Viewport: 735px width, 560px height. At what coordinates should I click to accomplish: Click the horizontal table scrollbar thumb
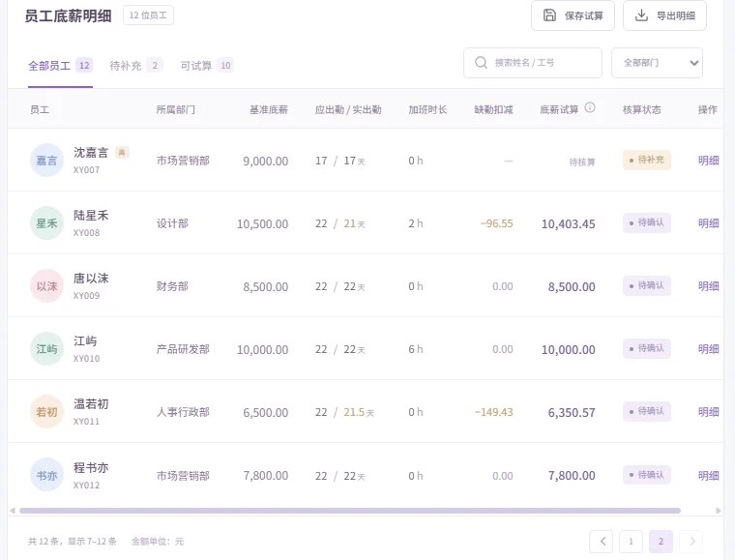coord(350,511)
